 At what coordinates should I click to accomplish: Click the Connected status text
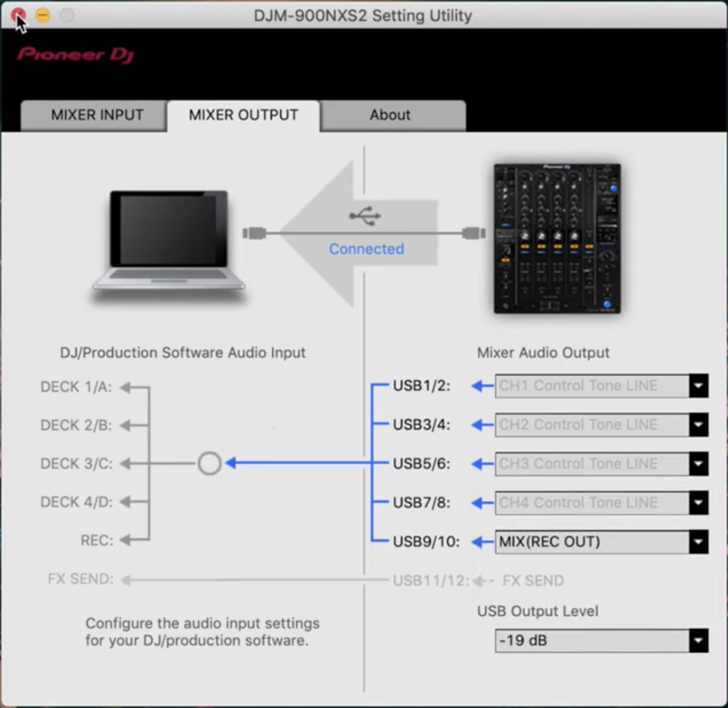(x=366, y=249)
